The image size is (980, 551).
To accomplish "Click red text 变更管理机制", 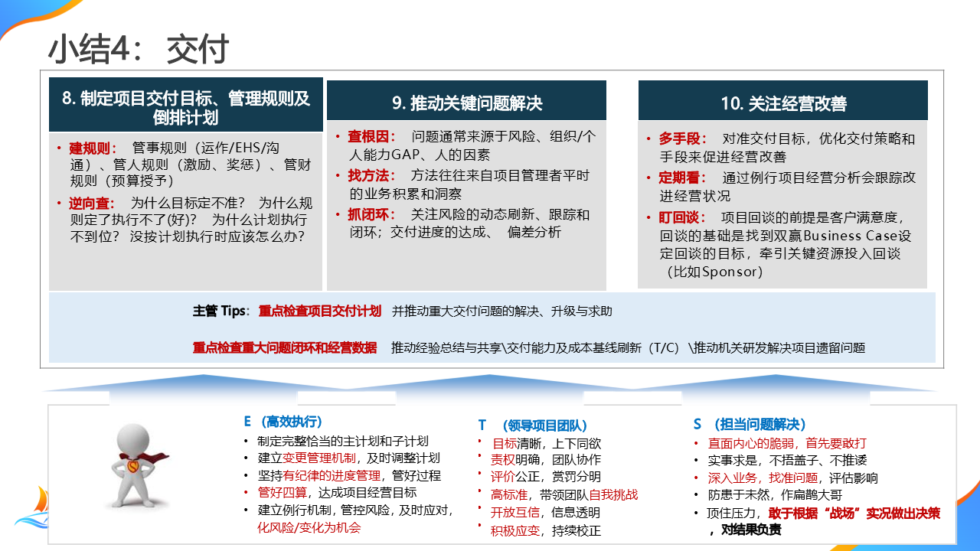I will point(319,458).
